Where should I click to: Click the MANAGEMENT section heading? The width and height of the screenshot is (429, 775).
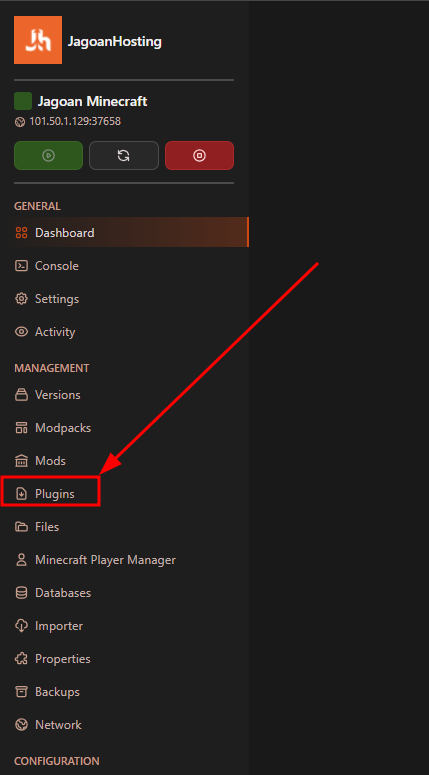point(51,368)
